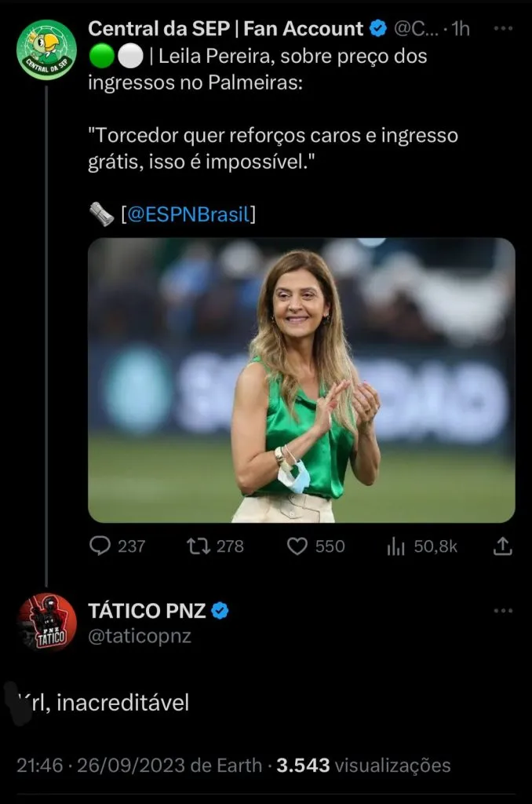Image resolution: width=532 pixels, height=804 pixels.
Task: Click the verified badge beside TÁTICO PNZ
Action: click(x=220, y=612)
